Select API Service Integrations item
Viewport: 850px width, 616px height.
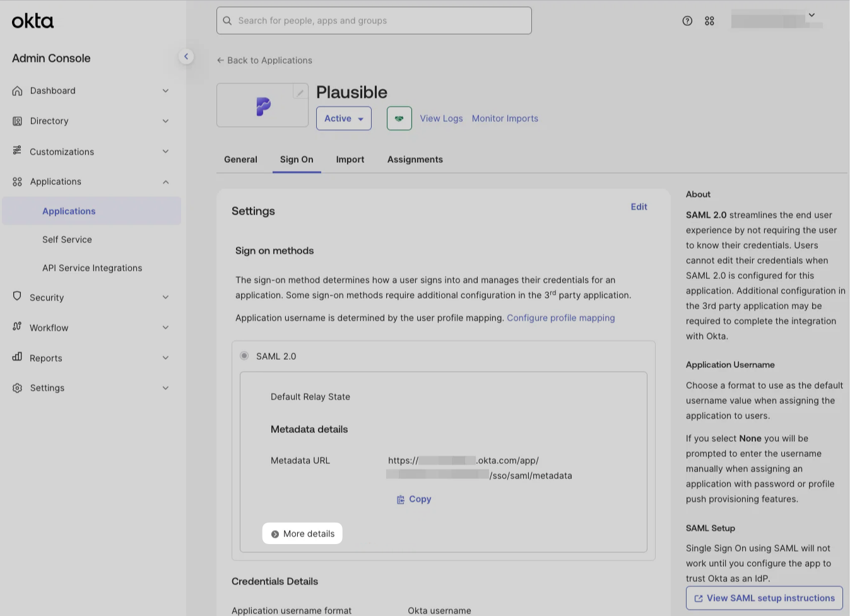pos(91,268)
